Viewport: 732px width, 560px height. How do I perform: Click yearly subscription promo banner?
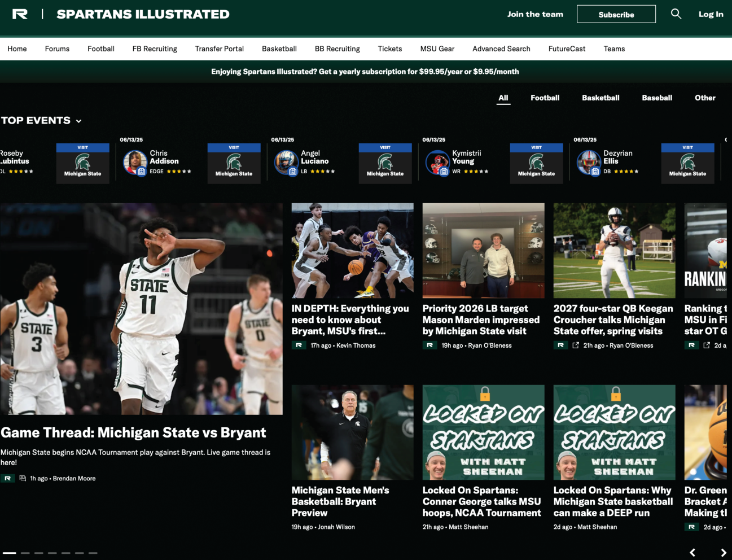(x=365, y=72)
